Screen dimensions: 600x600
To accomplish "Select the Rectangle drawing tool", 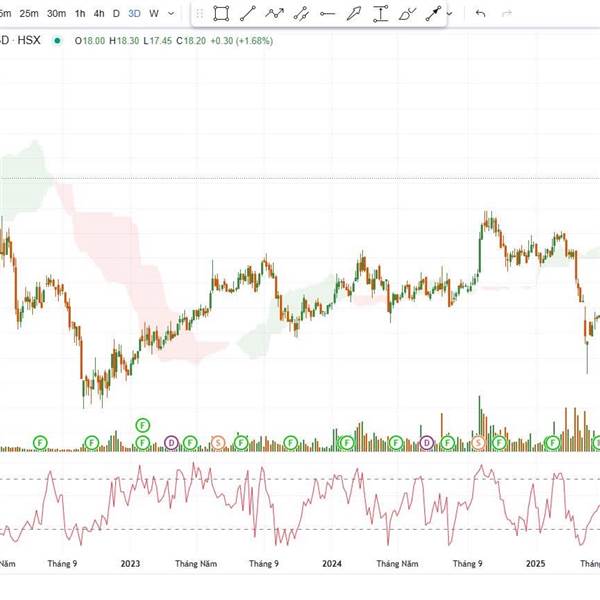I will click(x=221, y=14).
